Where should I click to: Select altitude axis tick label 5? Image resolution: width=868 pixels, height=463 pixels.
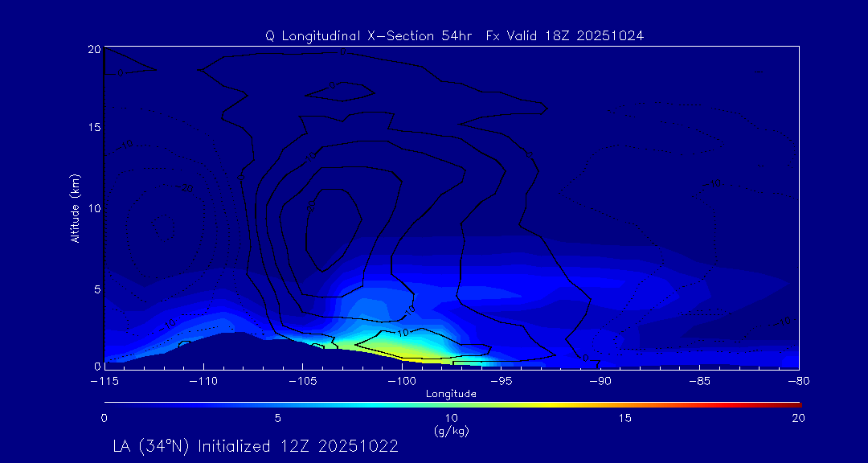pos(96,289)
